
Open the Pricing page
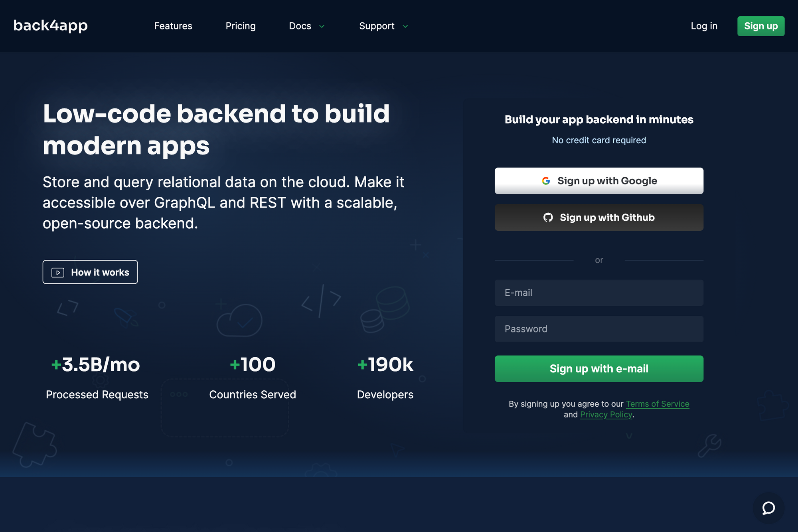click(x=241, y=26)
